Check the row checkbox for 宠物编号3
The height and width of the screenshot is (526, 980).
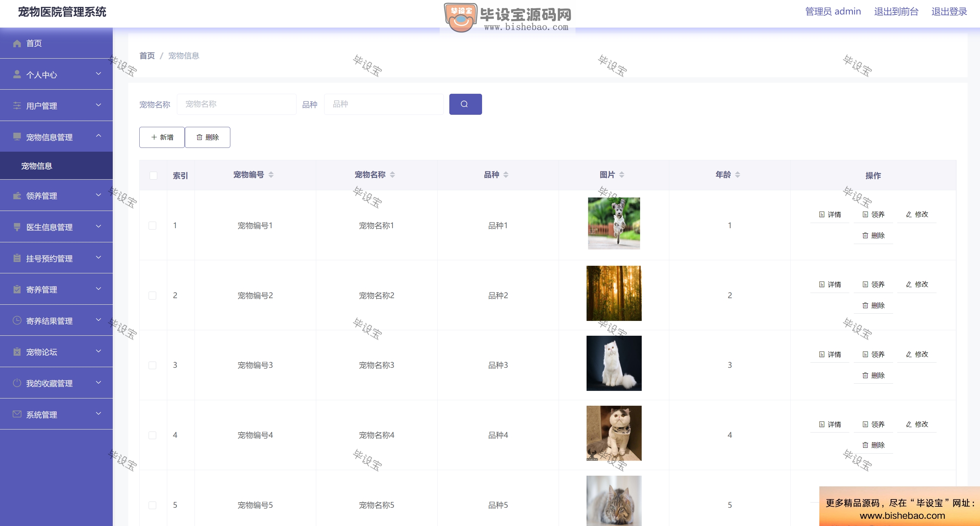pos(152,365)
